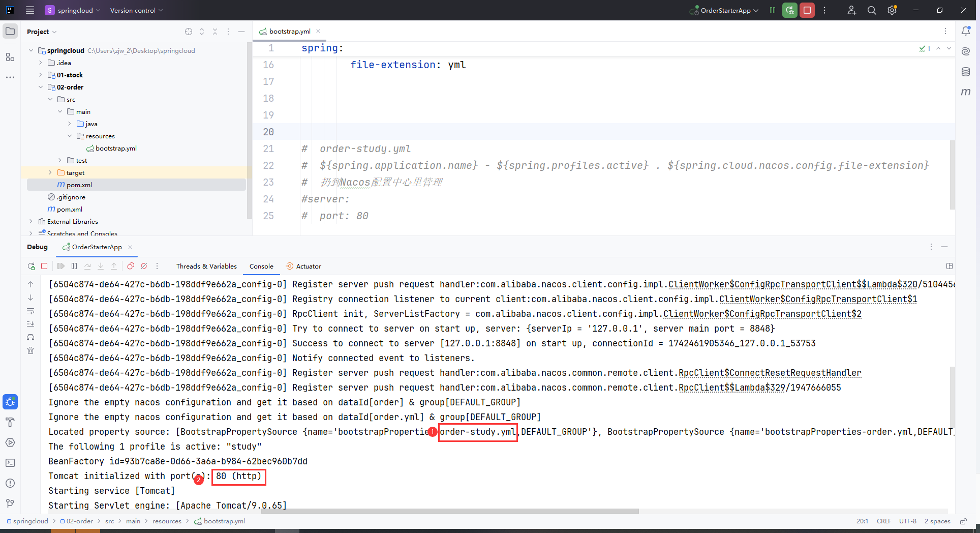Open Services tool window icon
The image size is (980, 533).
(10, 442)
